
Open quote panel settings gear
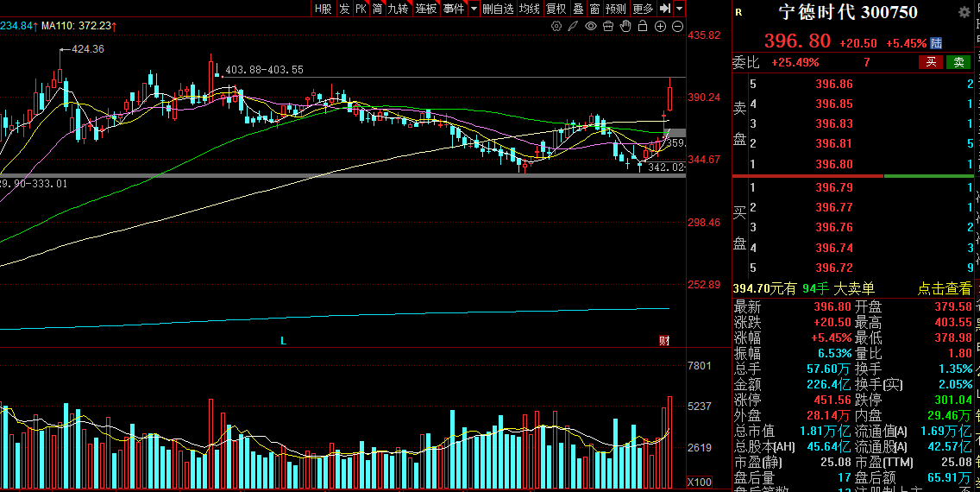click(x=964, y=12)
